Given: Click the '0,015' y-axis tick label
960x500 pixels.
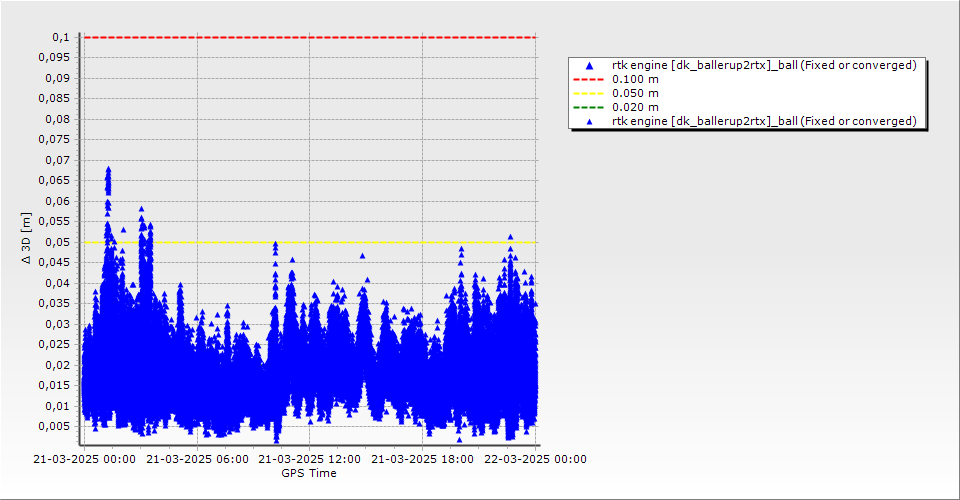Looking at the screenshot, I should (54, 386).
